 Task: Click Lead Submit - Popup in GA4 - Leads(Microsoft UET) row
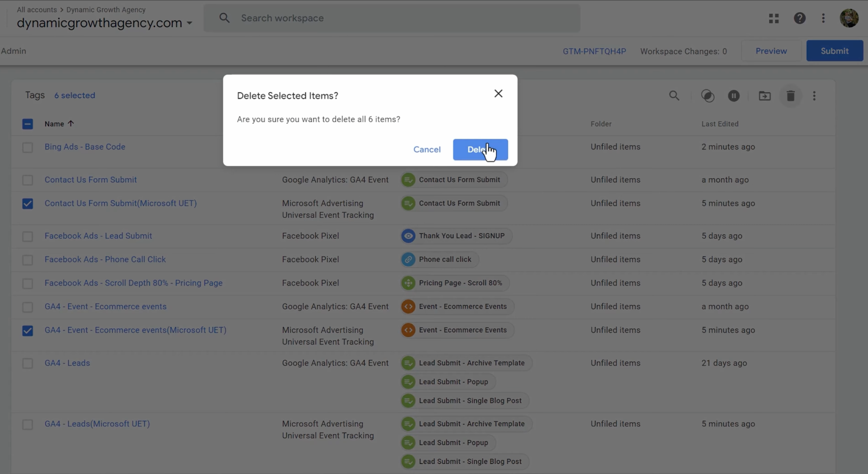[448, 443]
